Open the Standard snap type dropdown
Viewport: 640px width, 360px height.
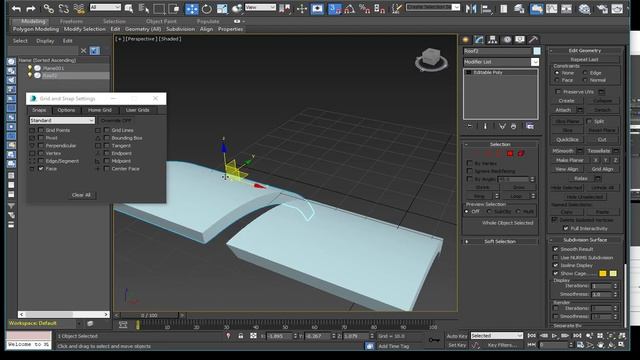point(62,121)
